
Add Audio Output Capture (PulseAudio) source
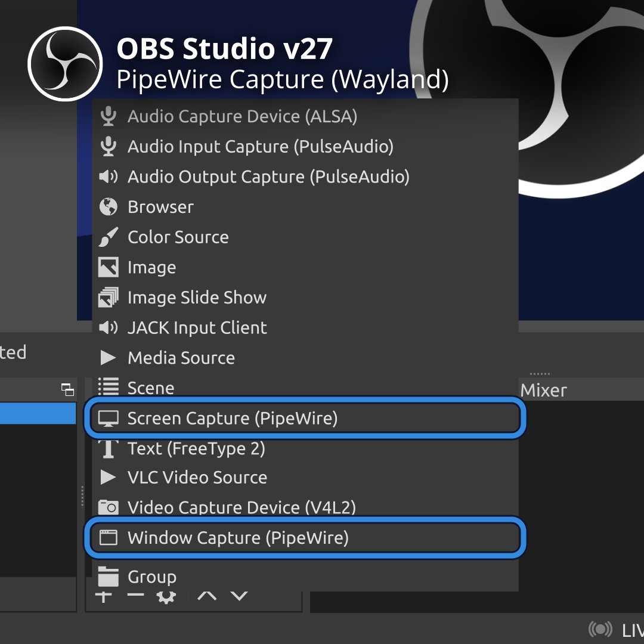click(305, 177)
